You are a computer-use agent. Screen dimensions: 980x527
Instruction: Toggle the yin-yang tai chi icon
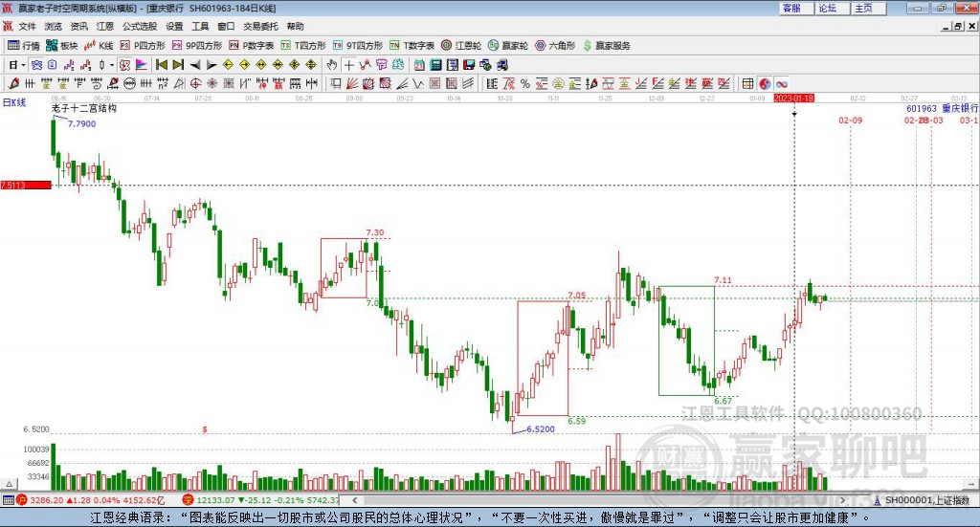(x=765, y=83)
